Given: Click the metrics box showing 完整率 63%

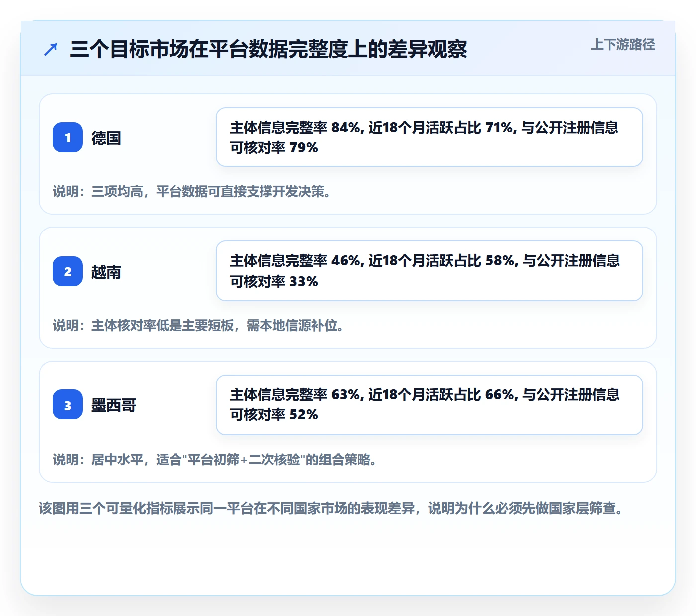Looking at the screenshot, I should (x=430, y=405).
